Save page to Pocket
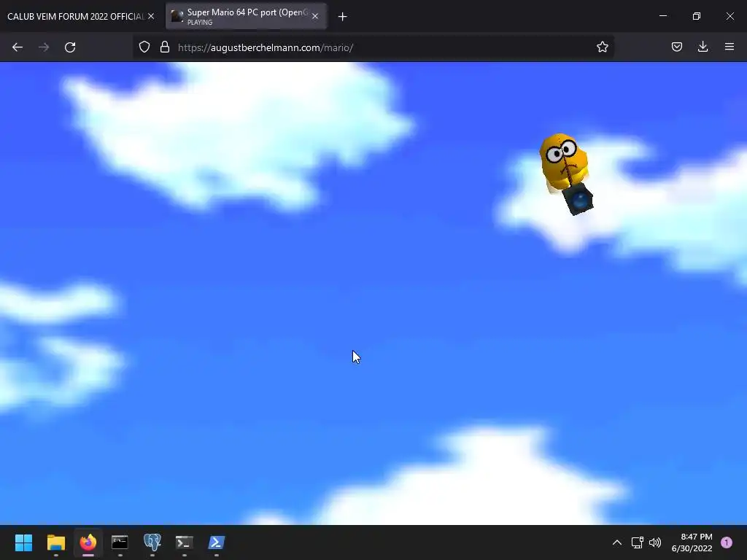 coord(676,47)
